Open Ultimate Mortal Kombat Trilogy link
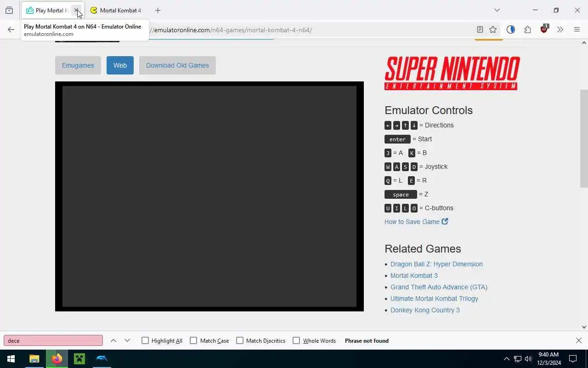This screenshot has height=368, width=588. click(434, 299)
